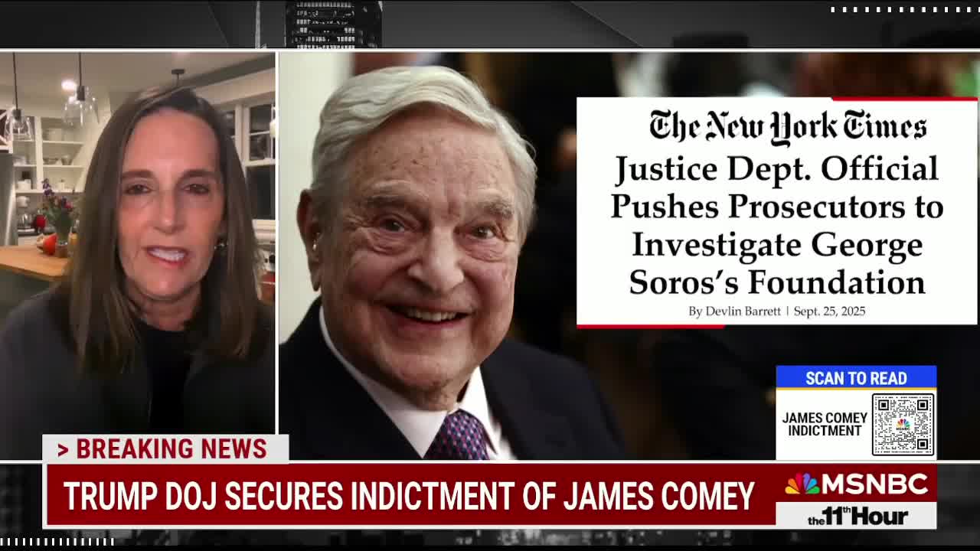Click the Trump DOJ indictment chyron
Viewport: 980px width, 551px height.
click(410, 497)
